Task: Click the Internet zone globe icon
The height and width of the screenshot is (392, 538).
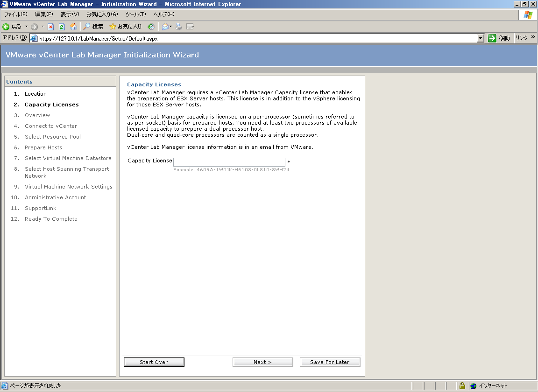Action: point(474,386)
